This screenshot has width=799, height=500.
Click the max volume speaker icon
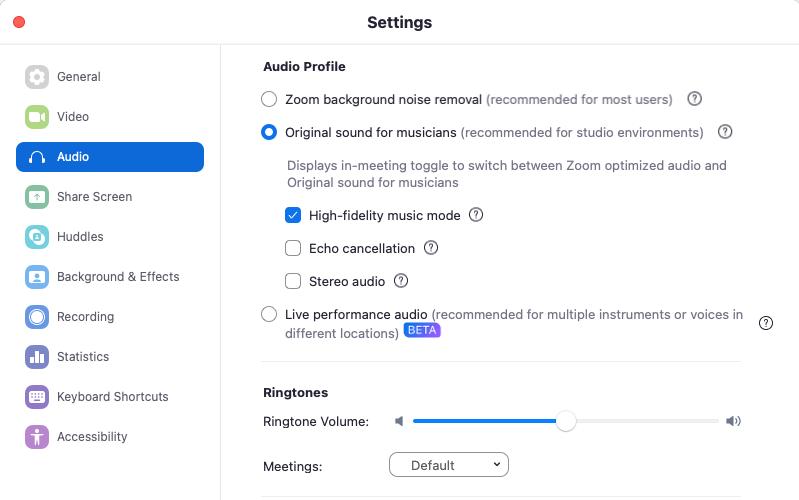point(734,421)
